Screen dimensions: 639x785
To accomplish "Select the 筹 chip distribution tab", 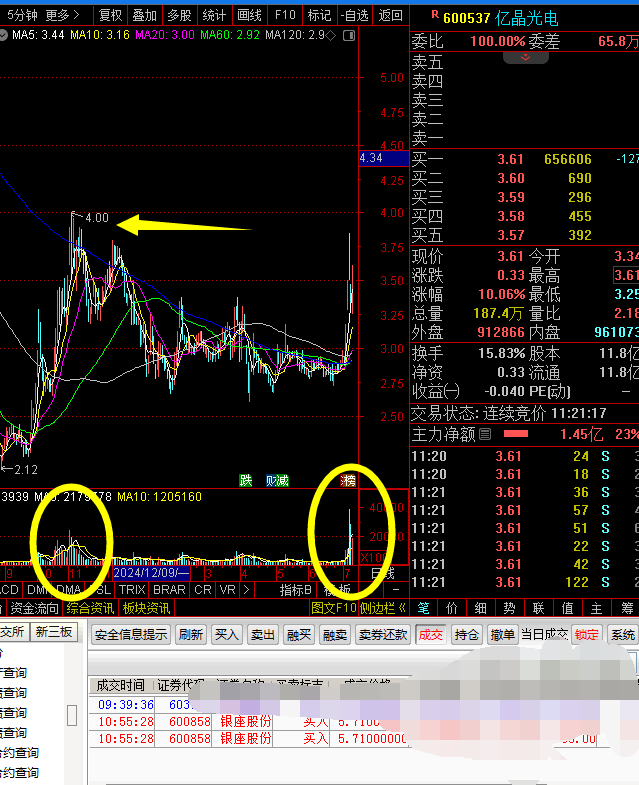I will click(x=626, y=608).
